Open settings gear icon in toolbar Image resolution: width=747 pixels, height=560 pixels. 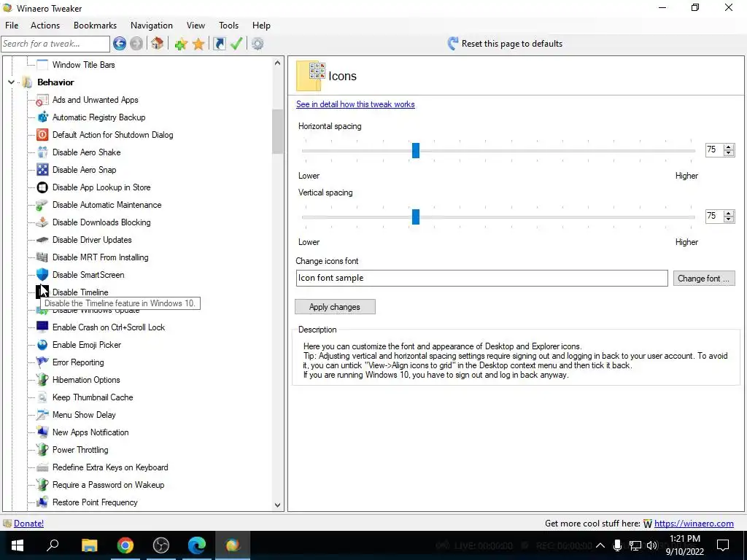point(258,44)
